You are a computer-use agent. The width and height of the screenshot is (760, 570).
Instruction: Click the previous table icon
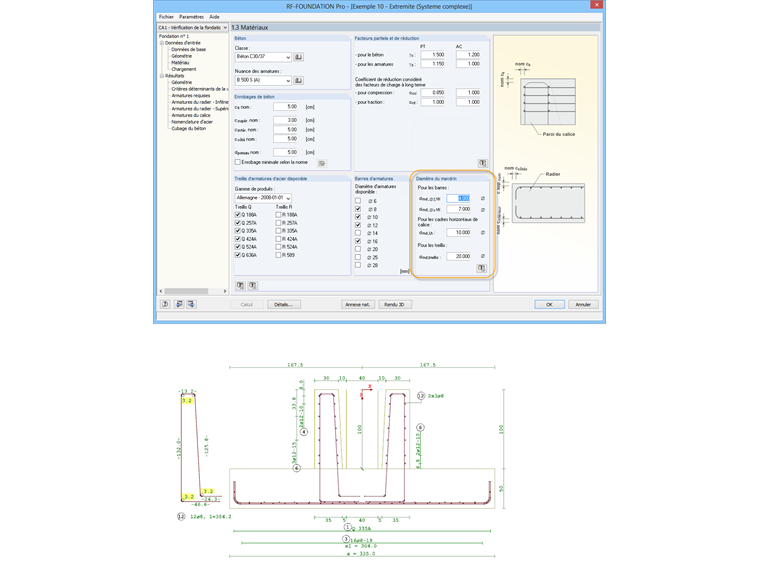(179, 304)
